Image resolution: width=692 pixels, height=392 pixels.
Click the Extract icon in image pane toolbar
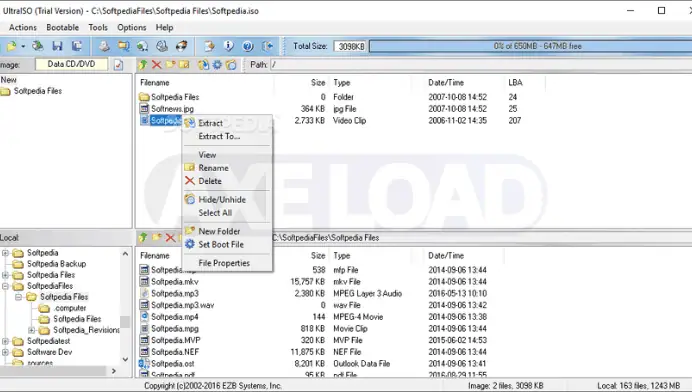203,65
